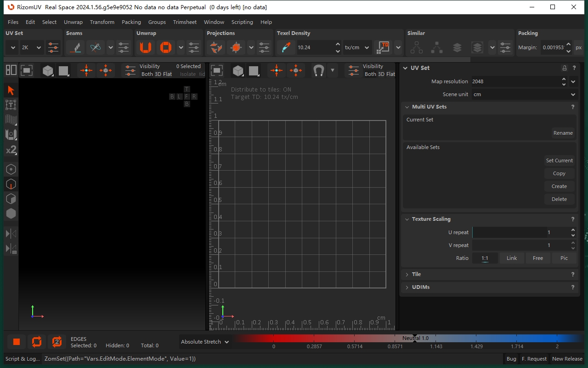
Task: Open the Files menu
Action: [x=13, y=22]
